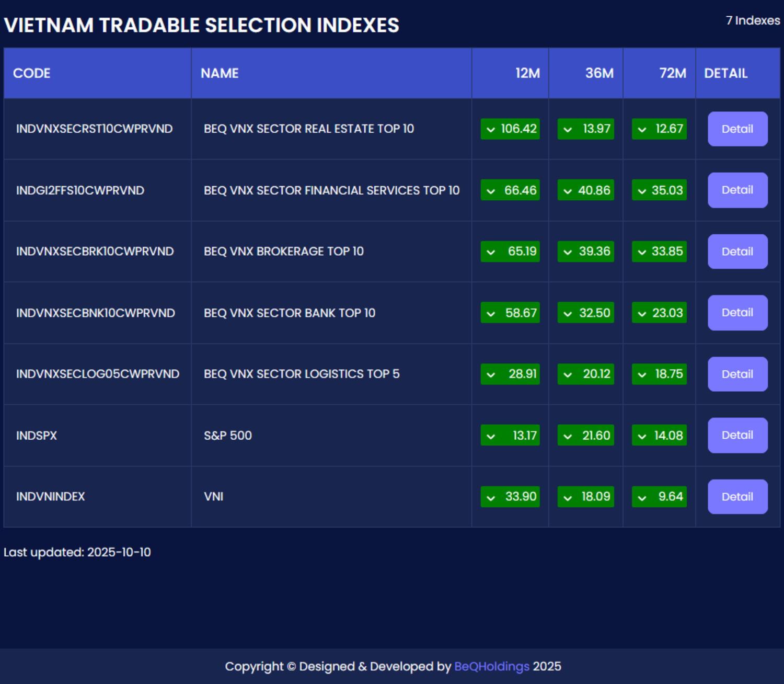View Detail for VNI index
The image size is (784, 684).
[x=737, y=497]
